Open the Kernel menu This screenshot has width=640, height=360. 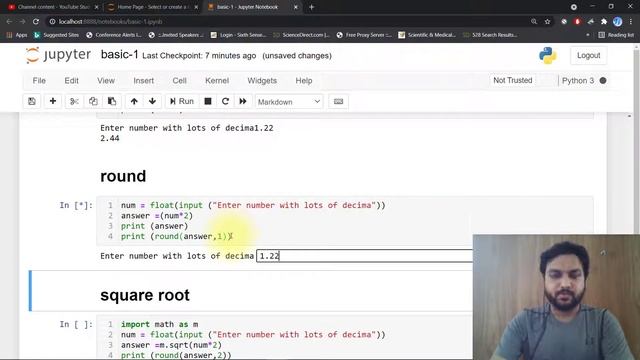[217, 81]
